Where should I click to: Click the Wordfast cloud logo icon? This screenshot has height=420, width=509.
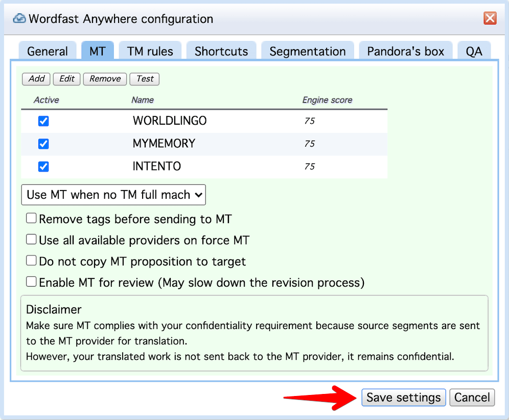point(19,19)
